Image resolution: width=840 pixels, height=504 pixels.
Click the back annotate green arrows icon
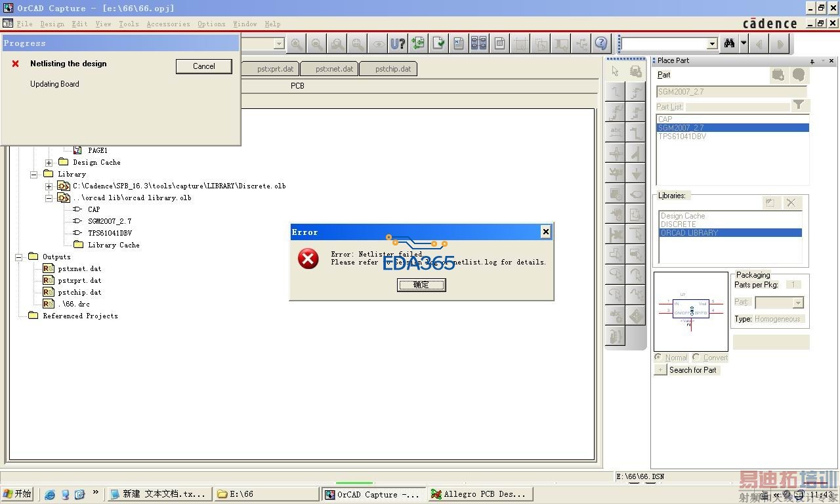(x=418, y=44)
